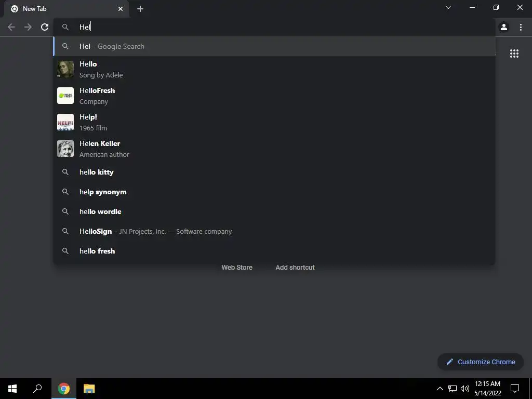532x399 pixels.
Task: Click the HelloFresh logo thumbnail
Action: coord(65,96)
